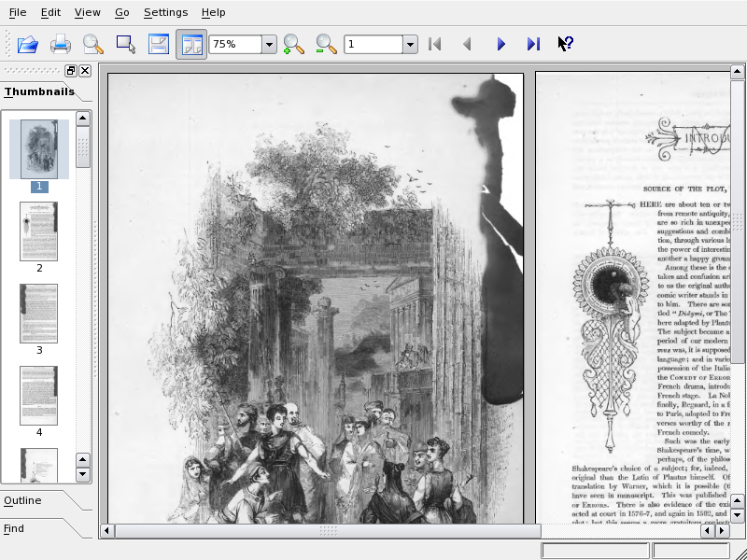The image size is (747, 560).
Task: Click the page number field showing 1
Action: point(373,44)
